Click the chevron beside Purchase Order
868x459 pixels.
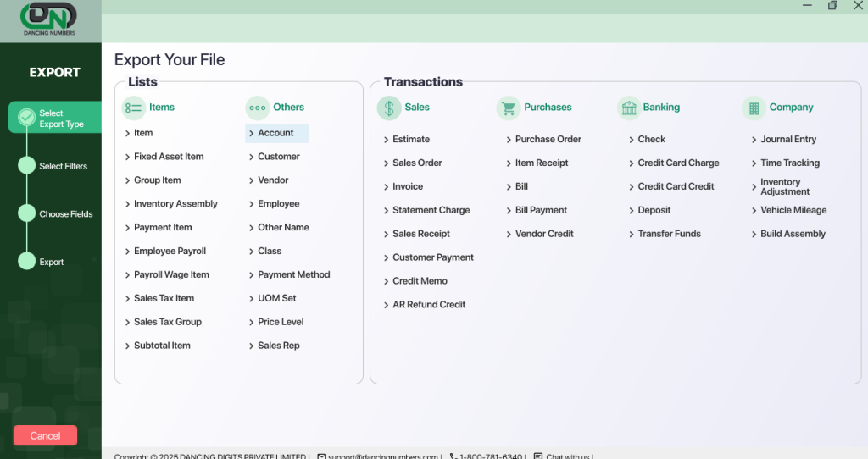click(x=509, y=140)
